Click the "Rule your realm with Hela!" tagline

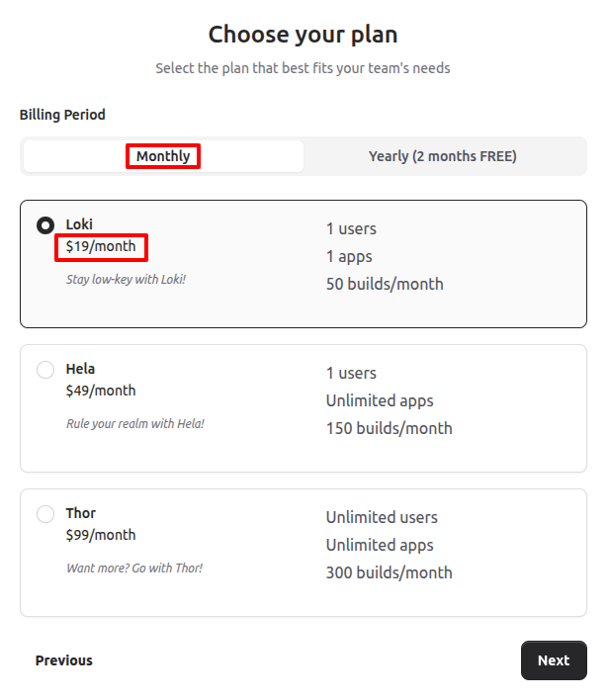134,423
